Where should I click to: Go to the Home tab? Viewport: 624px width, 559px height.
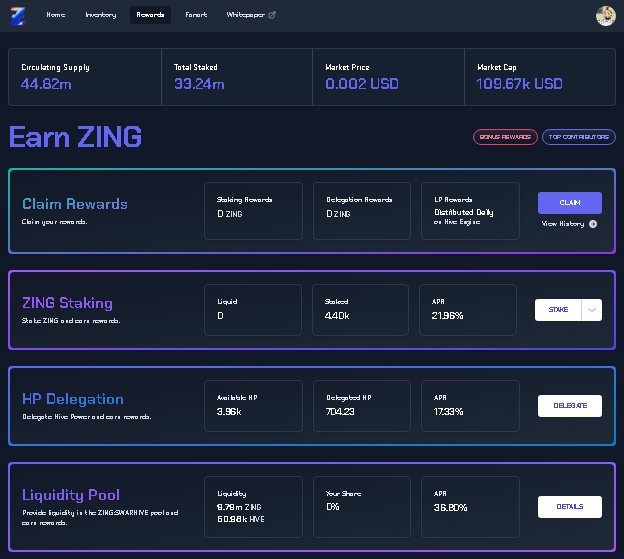point(55,15)
